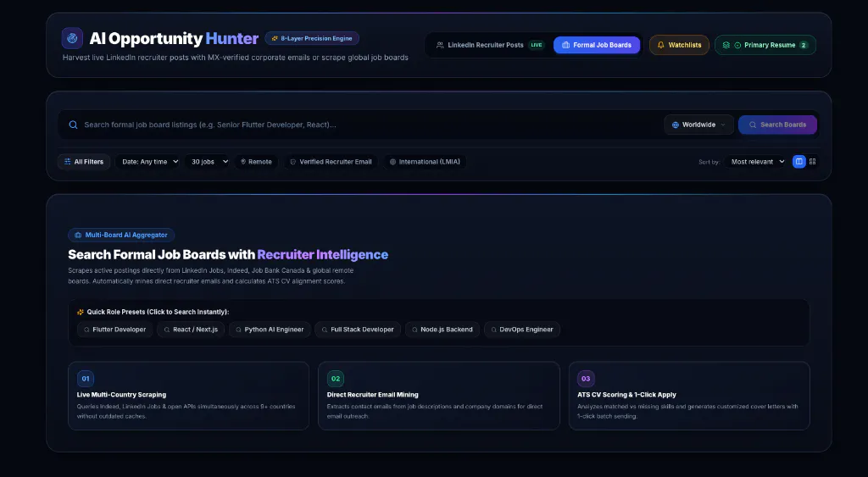
Task: Click the number 2 badge in Primary Resume
Action: click(x=804, y=45)
